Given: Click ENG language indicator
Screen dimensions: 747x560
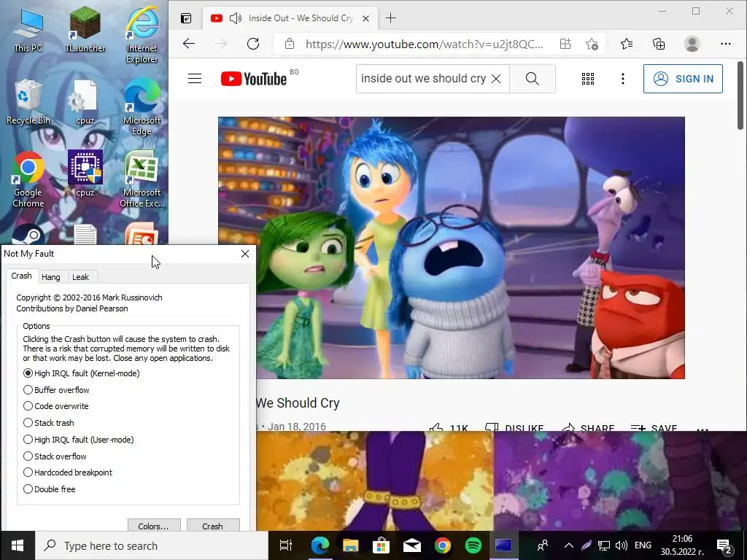Looking at the screenshot, I should click(643, 545).
